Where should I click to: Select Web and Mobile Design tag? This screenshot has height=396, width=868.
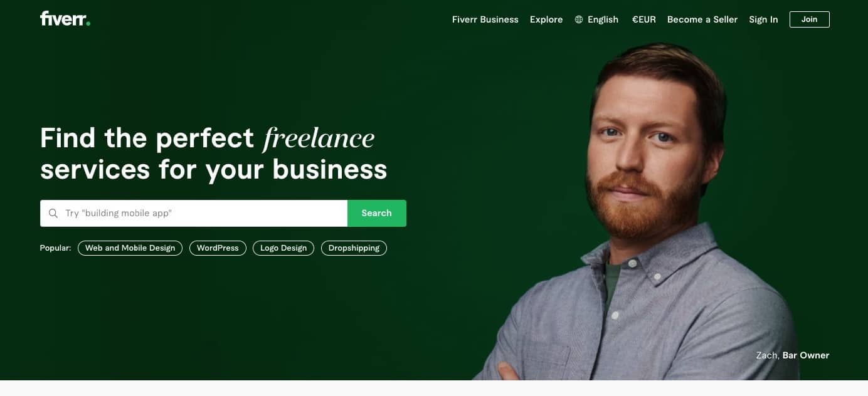[x=130, y=248]
